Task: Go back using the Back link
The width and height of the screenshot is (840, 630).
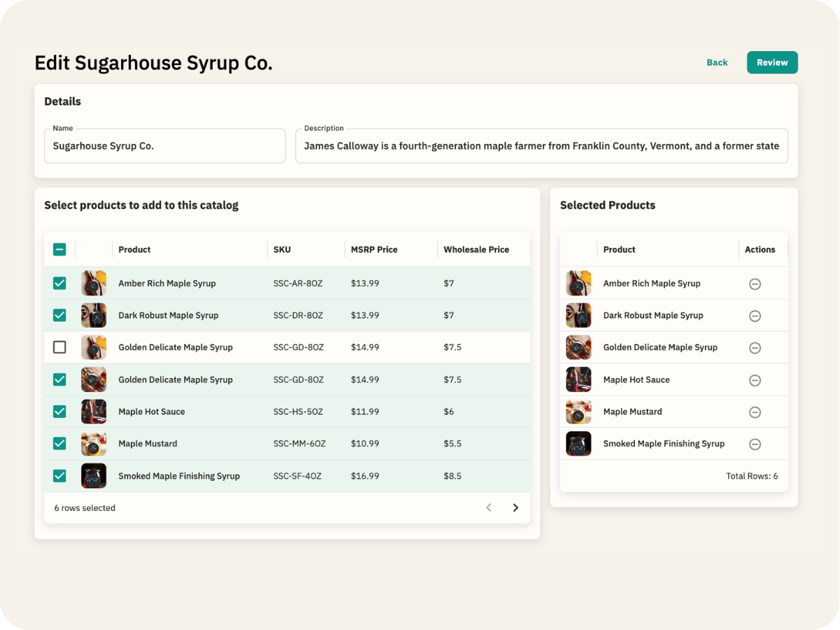Action: click(717, 62)
